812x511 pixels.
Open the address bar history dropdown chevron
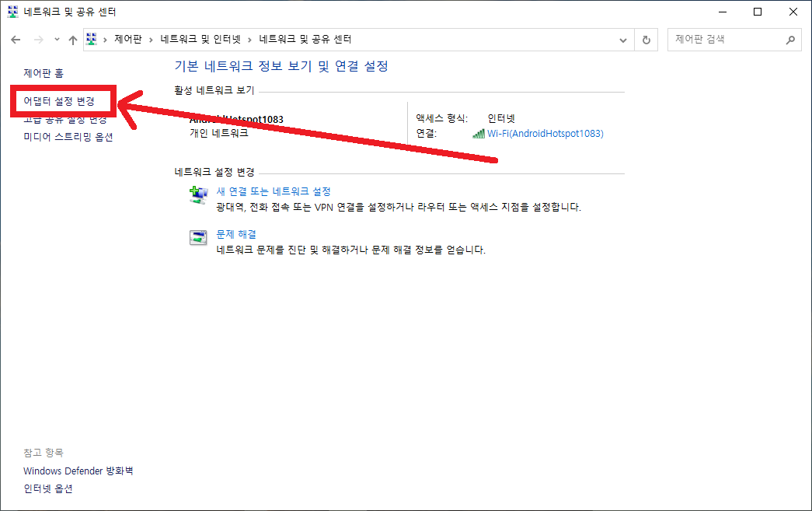pyautogui.click(x=624, y=39)
